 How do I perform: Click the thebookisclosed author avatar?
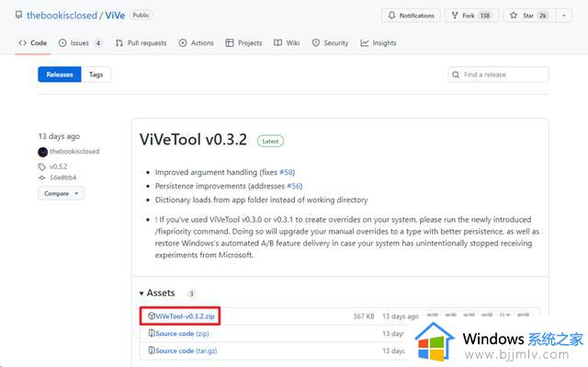click(43, 152)
